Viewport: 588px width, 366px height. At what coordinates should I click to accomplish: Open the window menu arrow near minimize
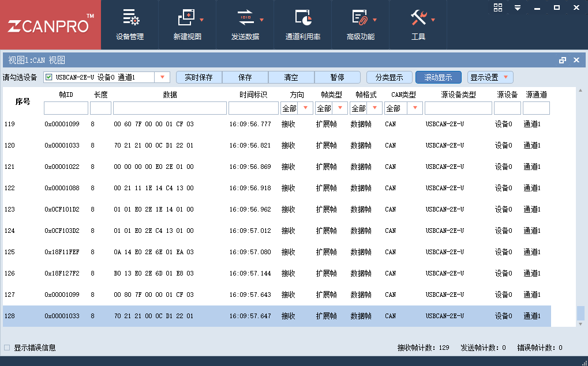(518, 8)
